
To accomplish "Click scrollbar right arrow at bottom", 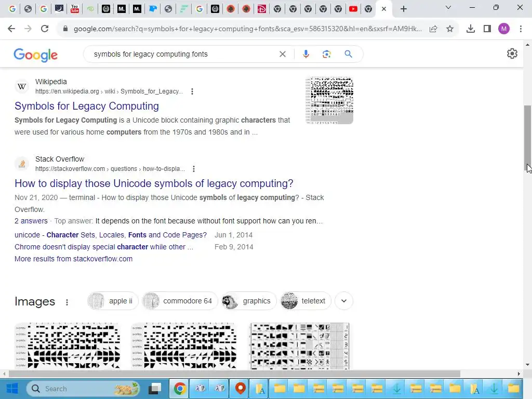I will tap(519, 374).
